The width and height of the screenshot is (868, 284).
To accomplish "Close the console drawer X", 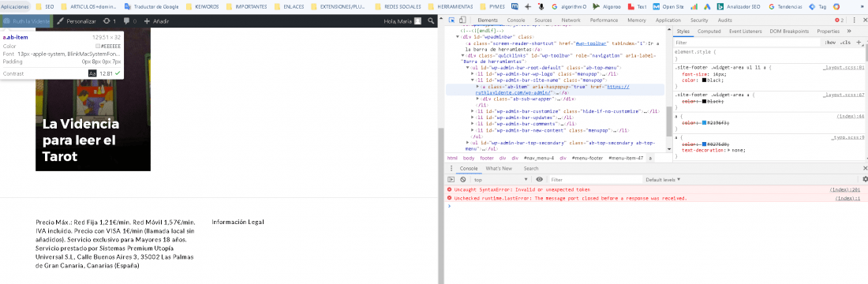I will coord(865,168).
